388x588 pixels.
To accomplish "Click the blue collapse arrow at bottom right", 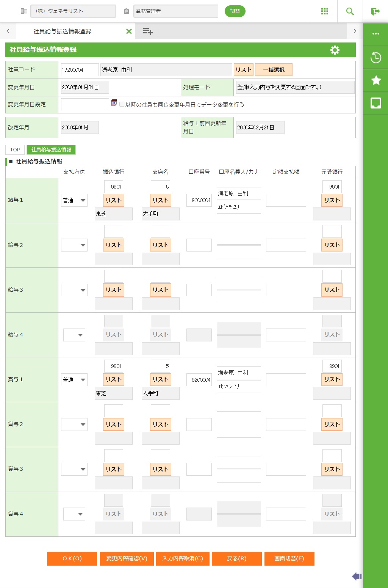I will pyautogui.click(x=357, y=576).
